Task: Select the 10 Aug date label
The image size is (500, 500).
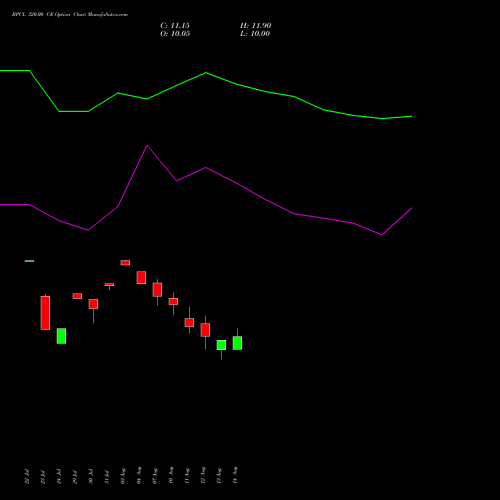Action: point(171,476)
